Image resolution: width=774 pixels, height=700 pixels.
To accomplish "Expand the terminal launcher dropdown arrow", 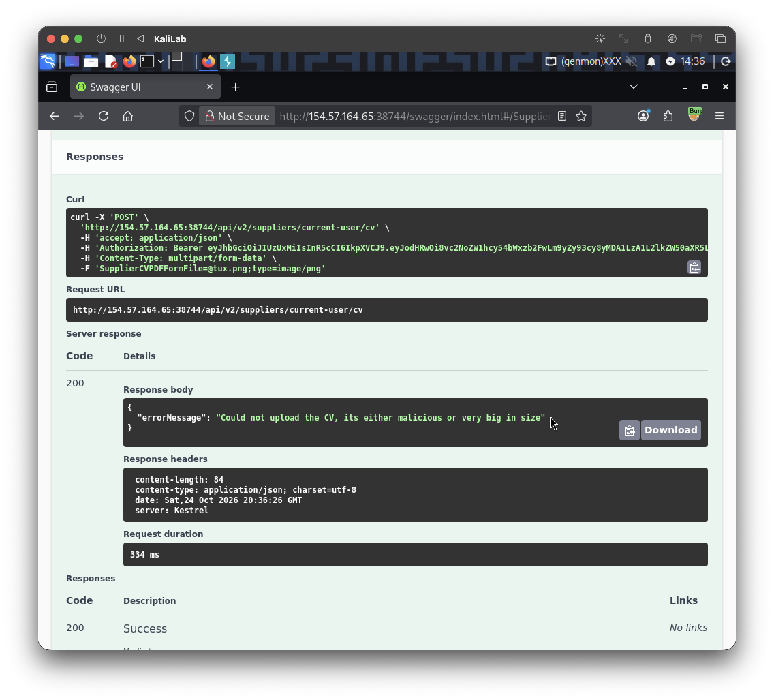I will (x=161, y=61).
